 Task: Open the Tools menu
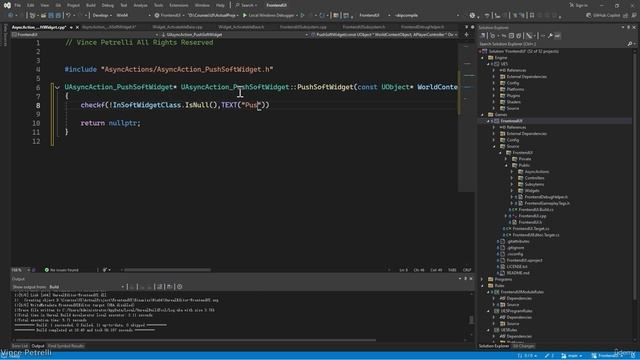pos(158,5)
